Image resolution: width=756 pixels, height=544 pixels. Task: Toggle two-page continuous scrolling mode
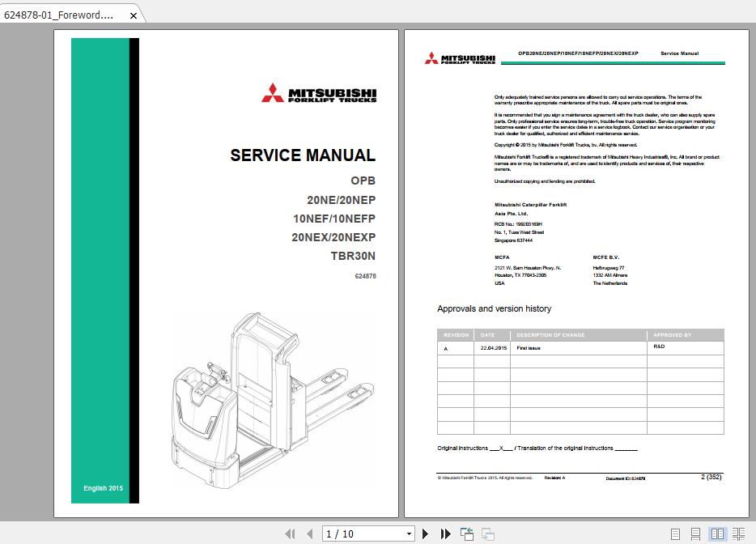tap(739, 533)
